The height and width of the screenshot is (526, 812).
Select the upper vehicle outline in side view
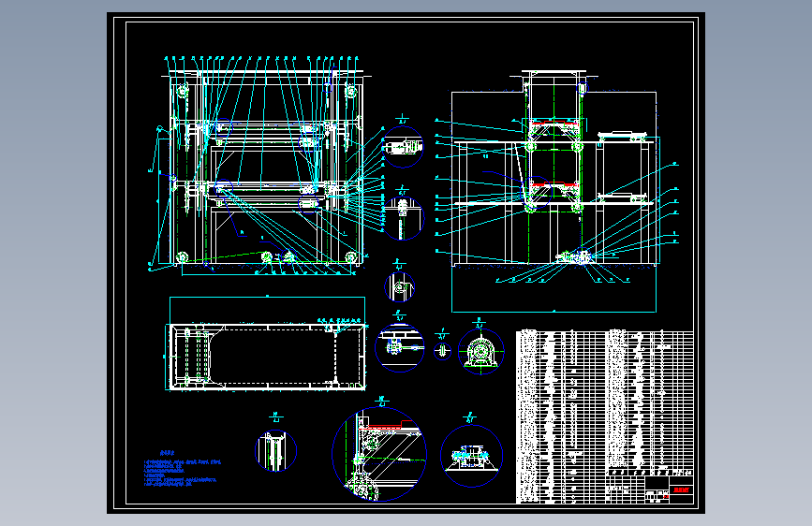tap(622, 136)
